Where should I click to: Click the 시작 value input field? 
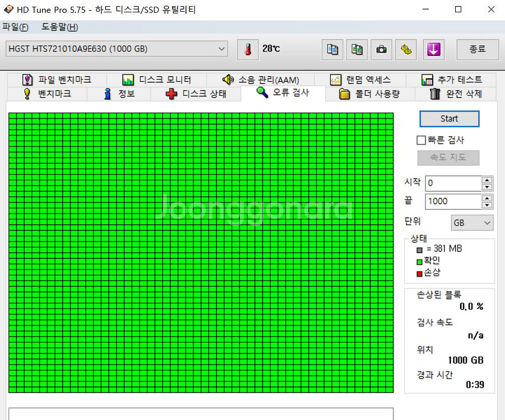click(453, 183)
